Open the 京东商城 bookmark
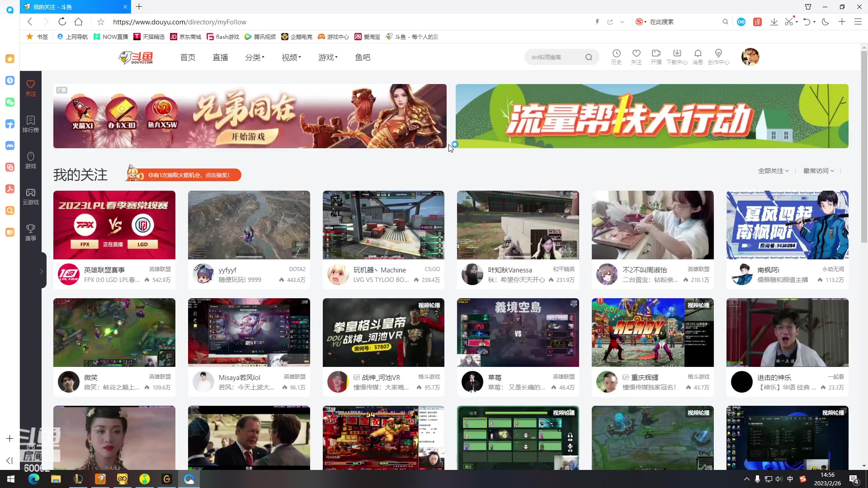868x488 pixels. (186, 37)
